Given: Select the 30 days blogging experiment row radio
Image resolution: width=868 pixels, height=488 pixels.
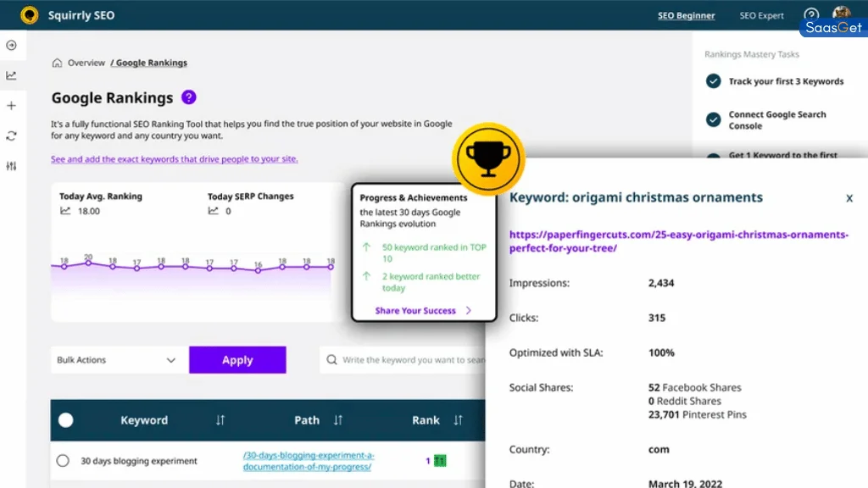Looking at the screenshot, I should [63, 460].
